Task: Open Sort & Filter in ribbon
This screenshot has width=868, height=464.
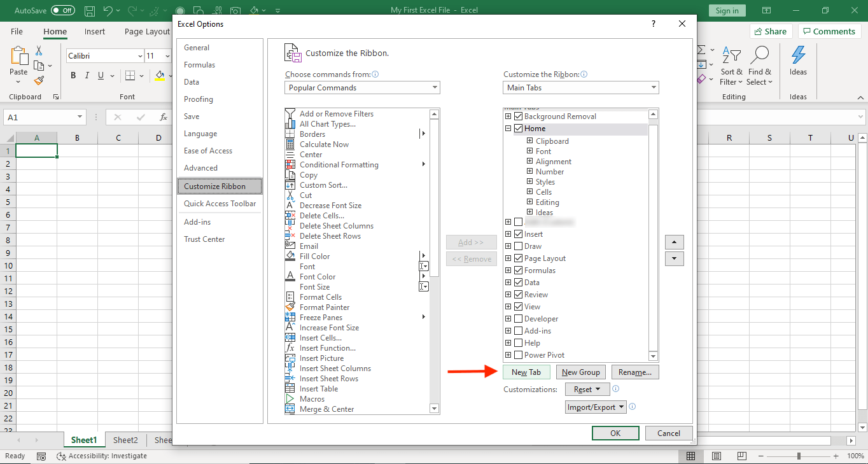Action: point(731,66)
